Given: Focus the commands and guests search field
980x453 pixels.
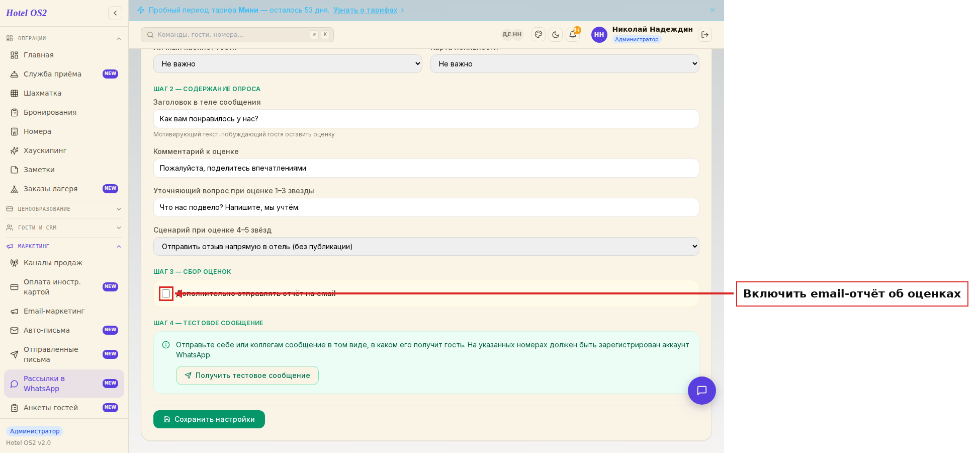Looking at the screenshot, I should [237, 35].
